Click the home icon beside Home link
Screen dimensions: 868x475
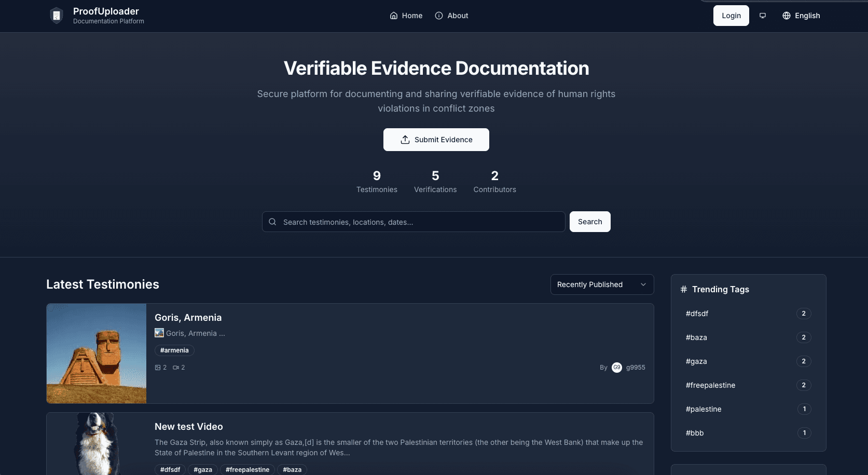(393, 16)
